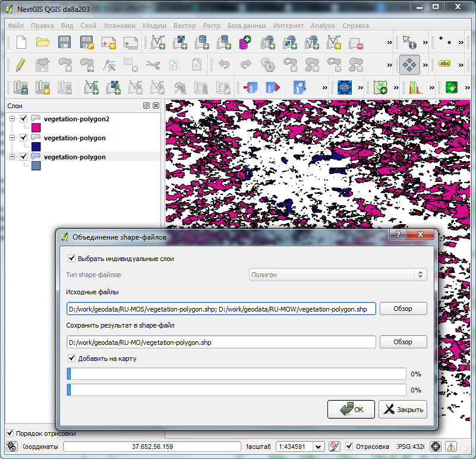This screenshot has width=476, height=459.
Task: Click the magenta swatch under vegetation-polygon2
Action: point(36,128)
